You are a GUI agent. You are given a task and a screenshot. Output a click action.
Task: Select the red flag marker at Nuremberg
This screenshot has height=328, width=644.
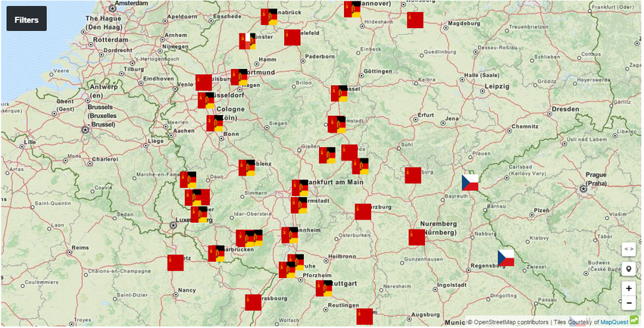point(417,237)
